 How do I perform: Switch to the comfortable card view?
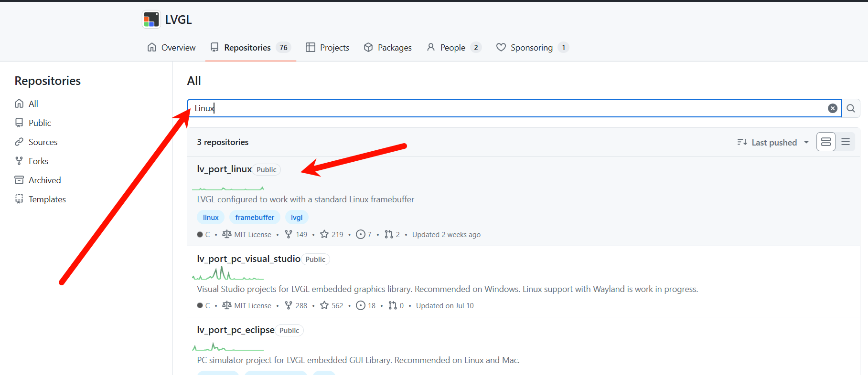click(x=826, y=142)
